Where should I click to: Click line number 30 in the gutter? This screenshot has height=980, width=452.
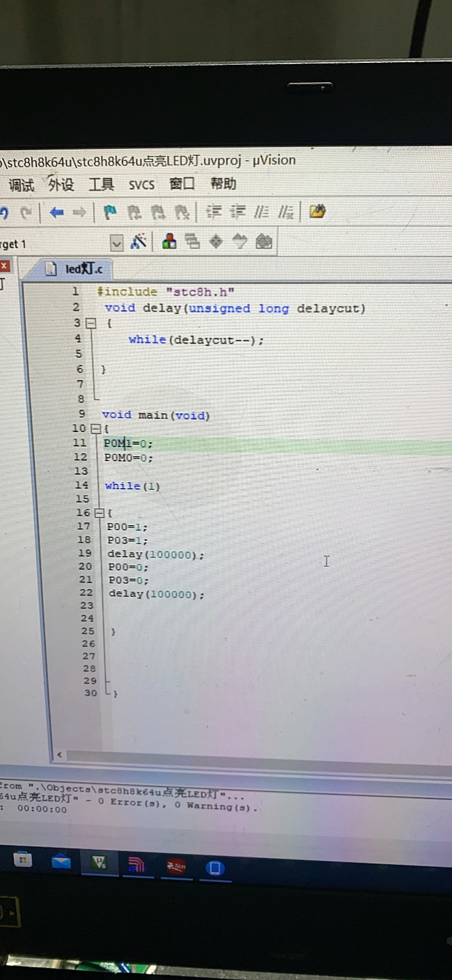91,693
